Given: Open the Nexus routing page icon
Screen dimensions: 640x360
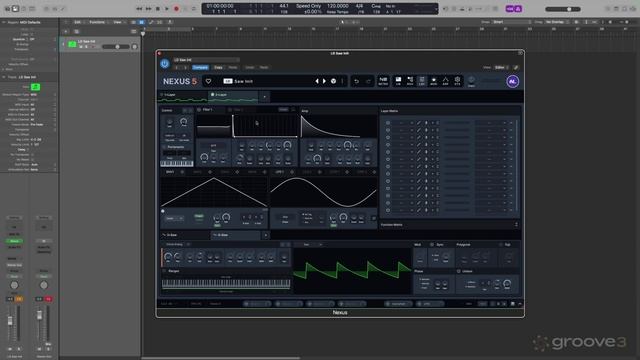Looking at the screenshot, I should click(410, 81).
